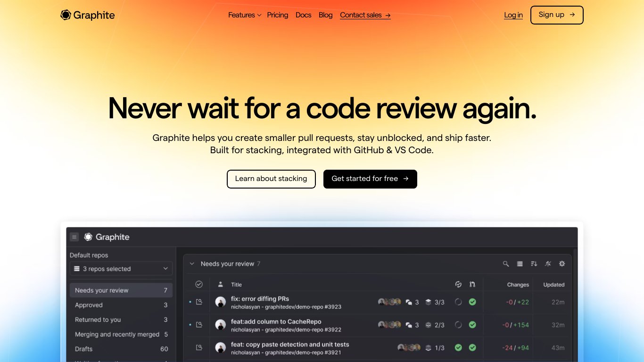Click the hide icon left of the settings gear
This screenshot has width=644, height=362.
[548, 264]
